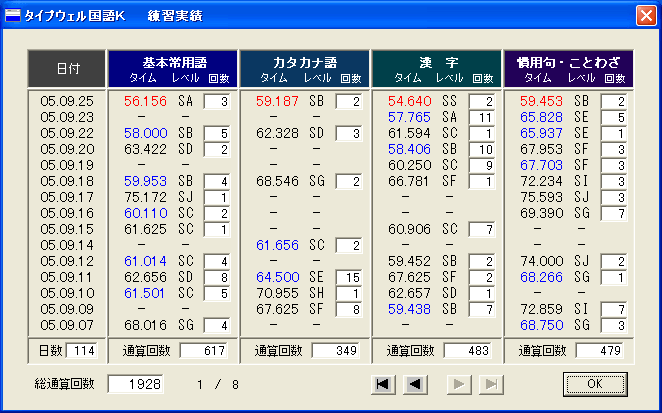The height and width of the screenshot is (413, 662).
Task: Select date 05.09.07
Action: (67, 326)
